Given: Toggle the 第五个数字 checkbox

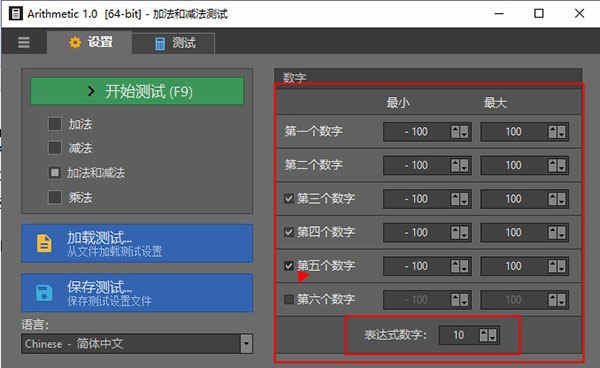Looking at the screenshot, I should pos(289,265).
